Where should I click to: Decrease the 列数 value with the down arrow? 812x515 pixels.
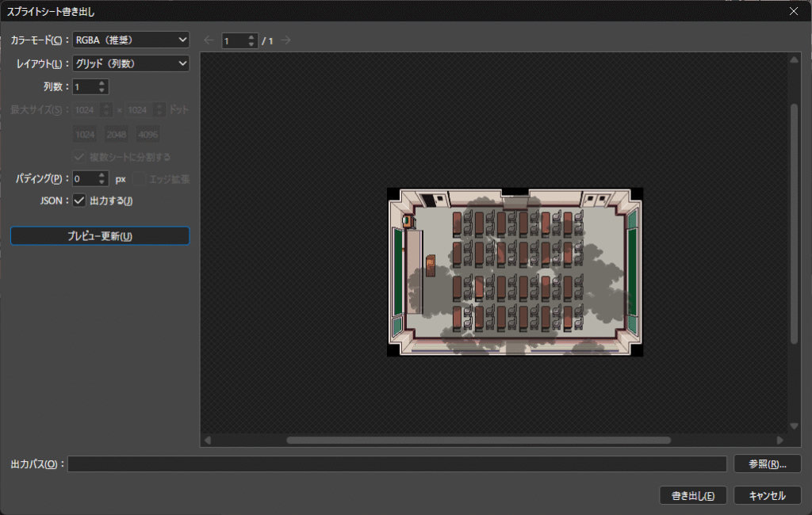coord(102,90)
